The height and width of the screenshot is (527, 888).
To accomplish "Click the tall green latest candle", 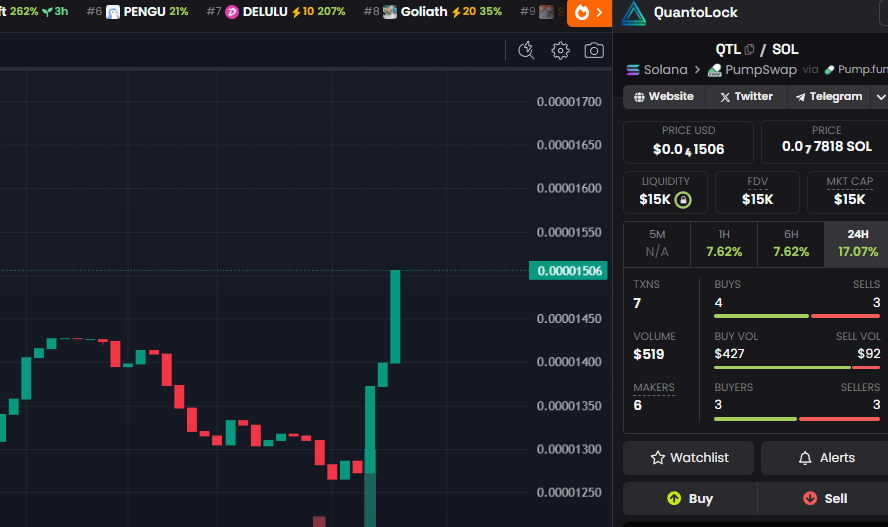I will (395, 316).
